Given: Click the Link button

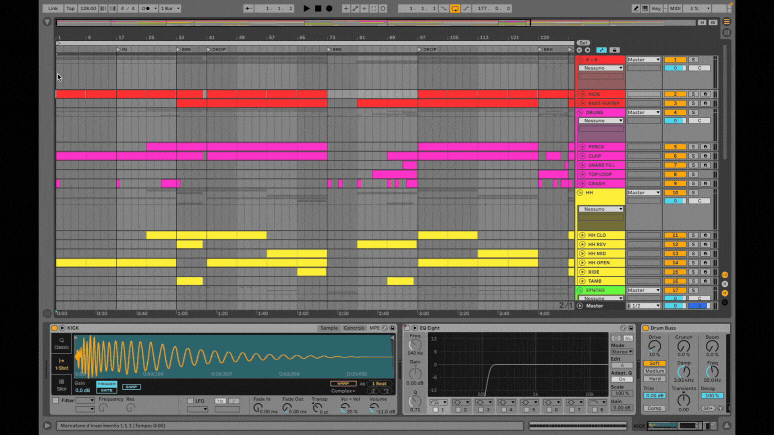Looking at the screenshot, I should coord(53,8).
